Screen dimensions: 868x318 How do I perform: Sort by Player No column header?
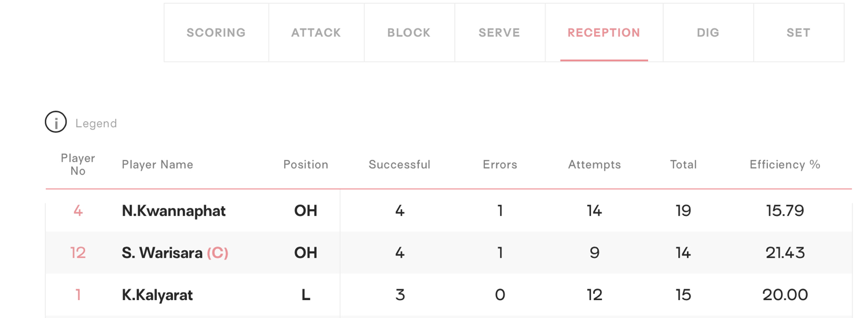pyautogui.click(x=78, y=165)
